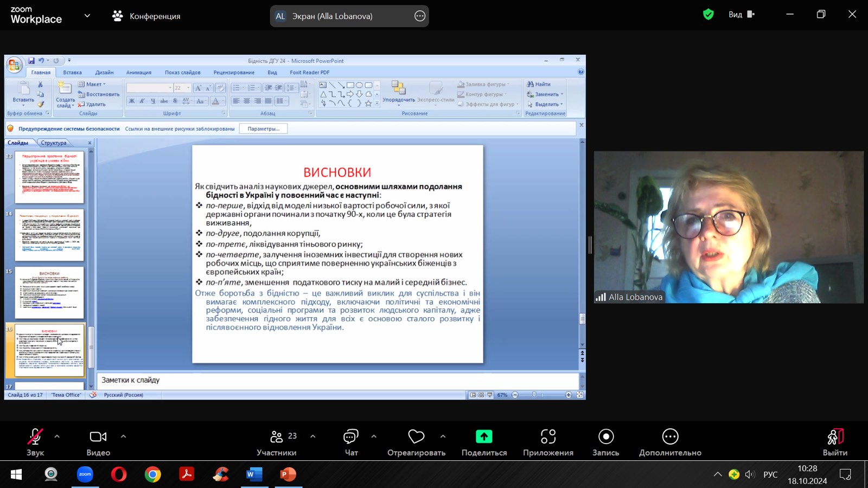Select slide 15 thumbnail
This screenshot has height=488, width=868.
coord(49,293)
